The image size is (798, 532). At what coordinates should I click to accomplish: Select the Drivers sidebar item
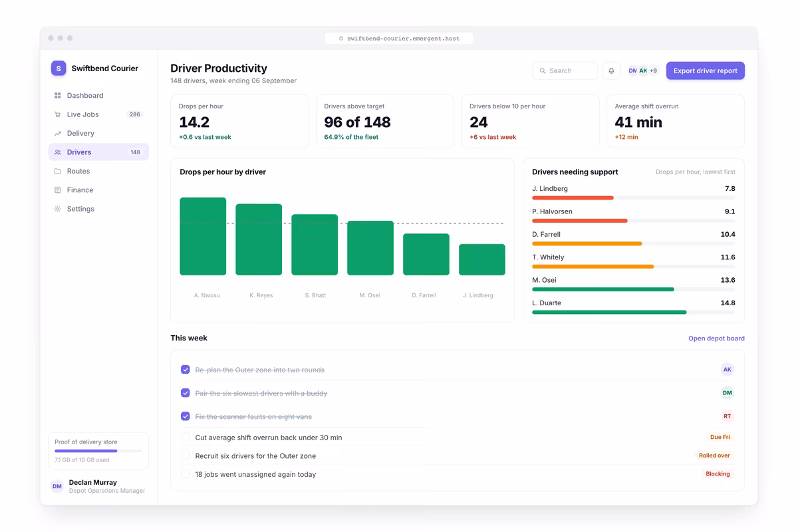tap(98, 152)
